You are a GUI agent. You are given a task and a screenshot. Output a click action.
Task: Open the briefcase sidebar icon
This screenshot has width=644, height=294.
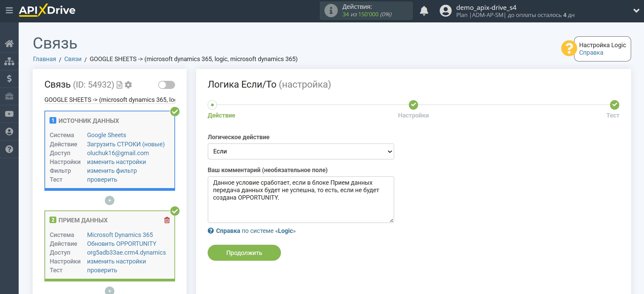(x=9, y=96)
